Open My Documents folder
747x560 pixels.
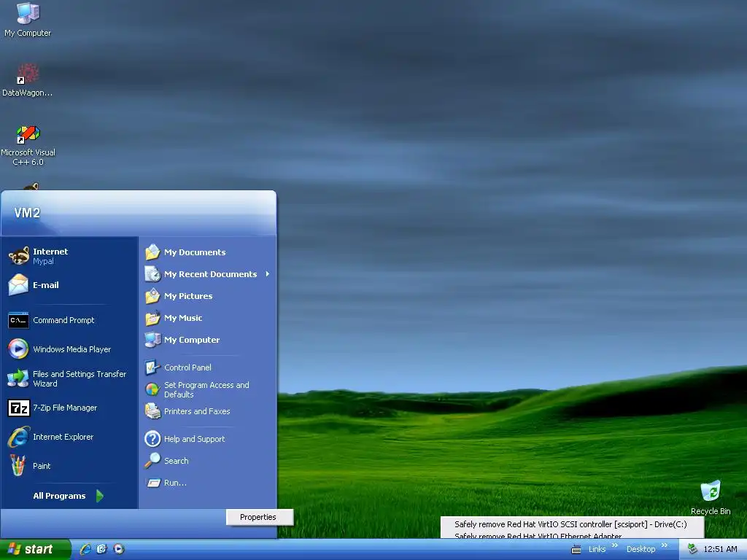pos(208,252)
